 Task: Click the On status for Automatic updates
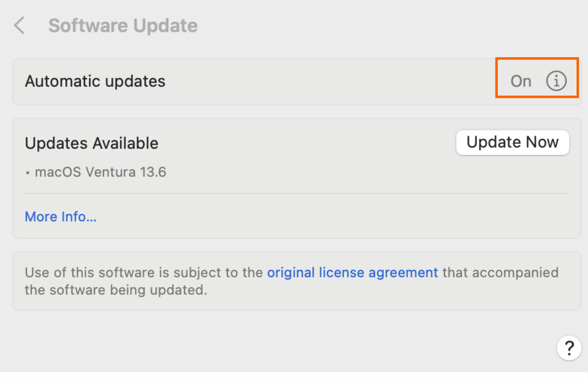point(520,81)
